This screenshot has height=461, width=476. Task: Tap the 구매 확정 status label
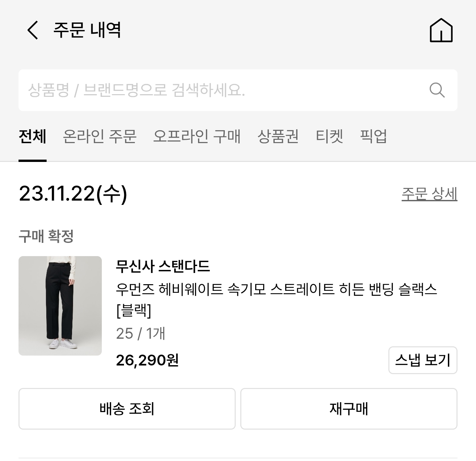[x=46, y=236]
